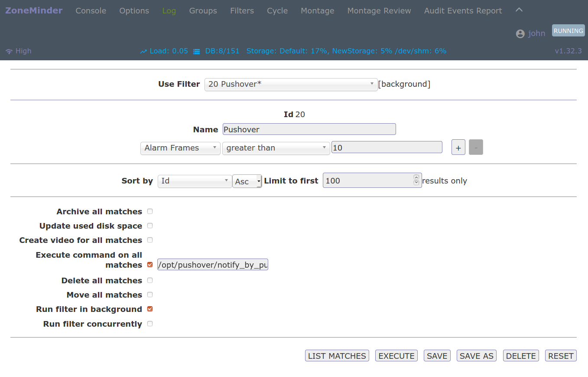Click the DELETE button
Image resolution: width=588 pixels, height=377 pixels.
pyautogui.click(x=521, y=356)
